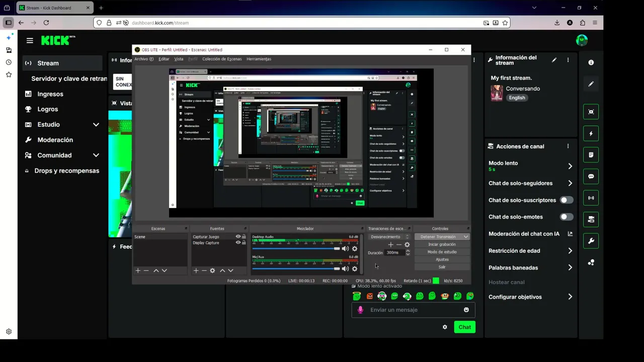This screenshot has height=362, width=644.
Task: Edit stream information with the pencil icon
Action: click(554, 60)
